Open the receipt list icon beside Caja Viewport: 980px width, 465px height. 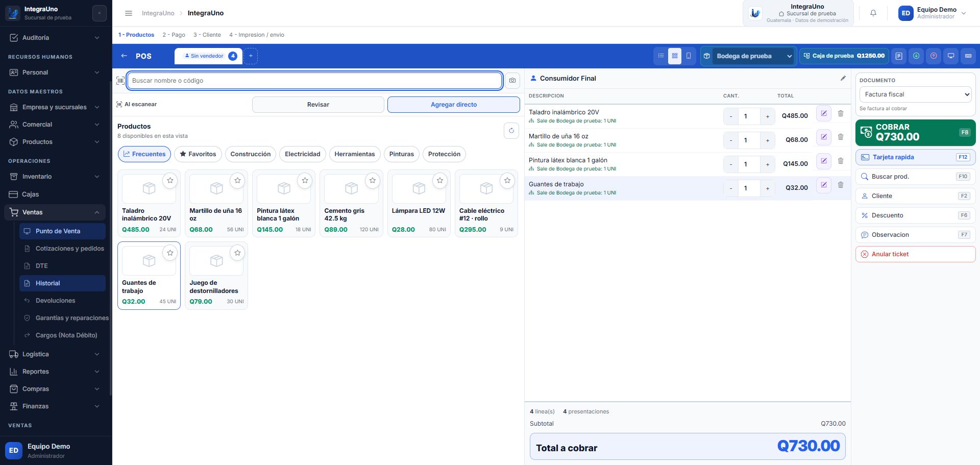pos(899,56)
